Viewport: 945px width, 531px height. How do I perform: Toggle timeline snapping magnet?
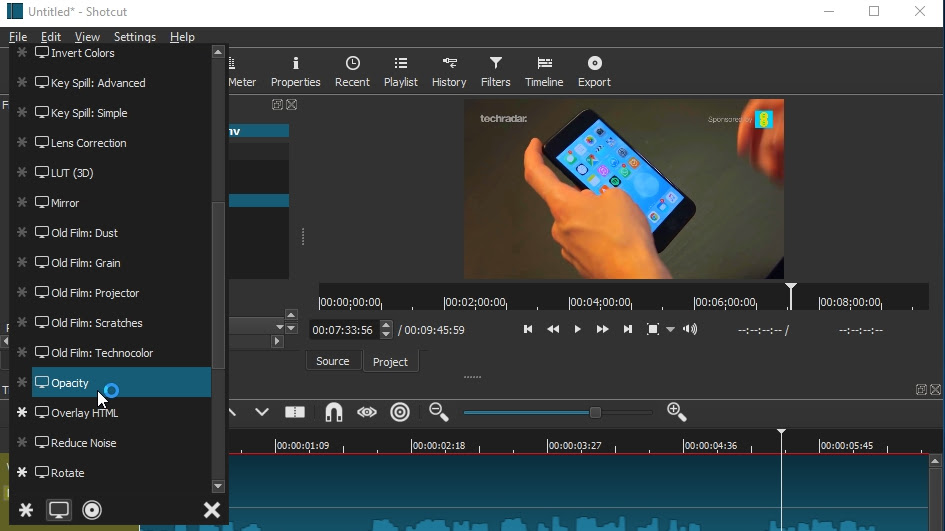point(333,412)
